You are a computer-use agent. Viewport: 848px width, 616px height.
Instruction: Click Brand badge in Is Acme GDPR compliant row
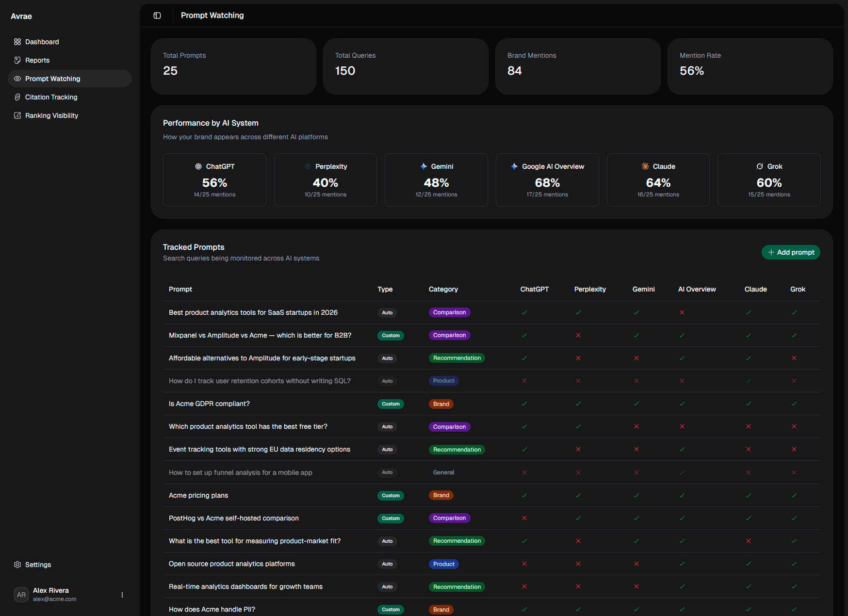(441, 404)
